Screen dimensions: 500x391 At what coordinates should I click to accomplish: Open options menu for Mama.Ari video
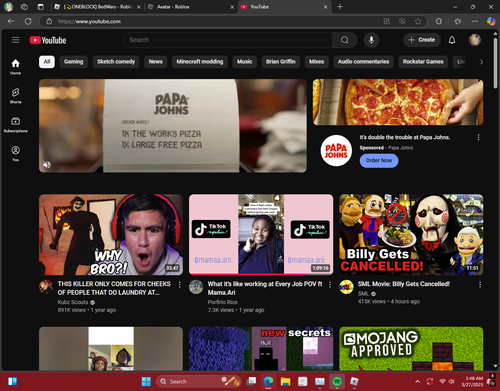point(330,284)
